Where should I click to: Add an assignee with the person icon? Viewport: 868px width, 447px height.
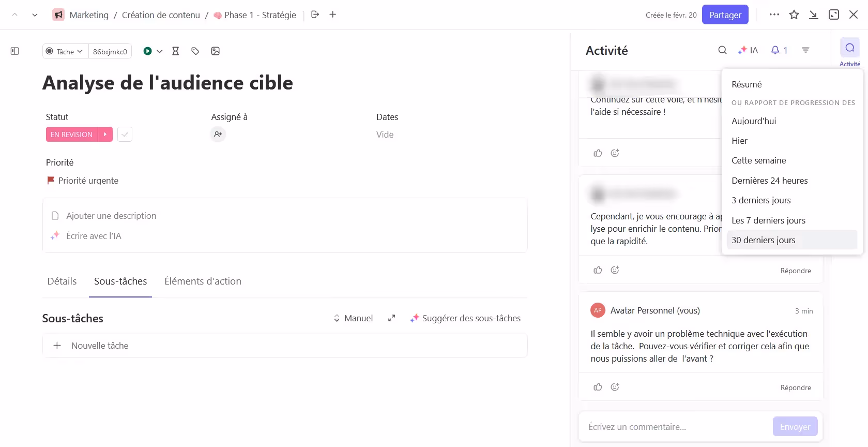[x=218, y=135]
